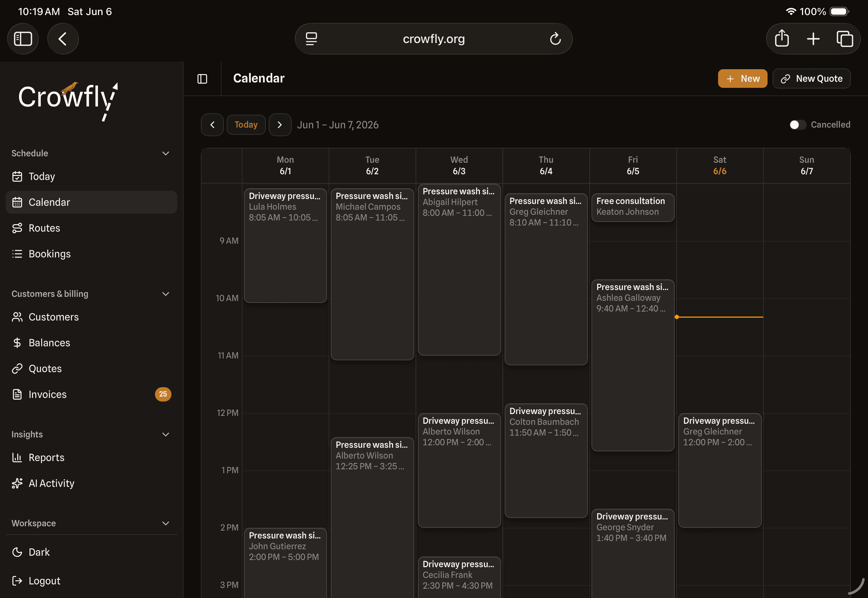Toggle Dark theme mode
The width and height of the screenshot is (868, 598).
[x=91, y=552]
